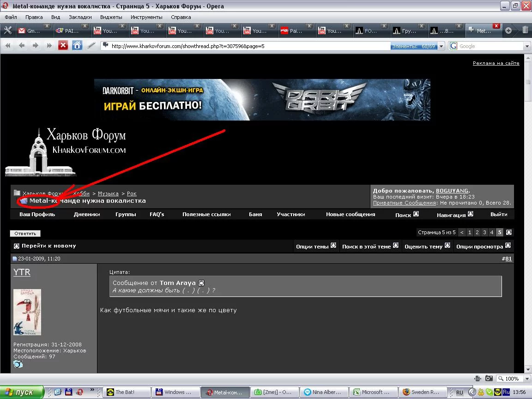Click the camera icon in status bar
The width and height of the screenshot is (532, 399).
(489, 378)
